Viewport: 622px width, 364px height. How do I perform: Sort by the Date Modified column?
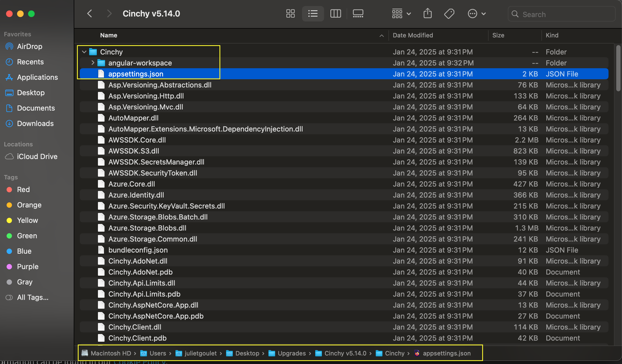(413, 35)
